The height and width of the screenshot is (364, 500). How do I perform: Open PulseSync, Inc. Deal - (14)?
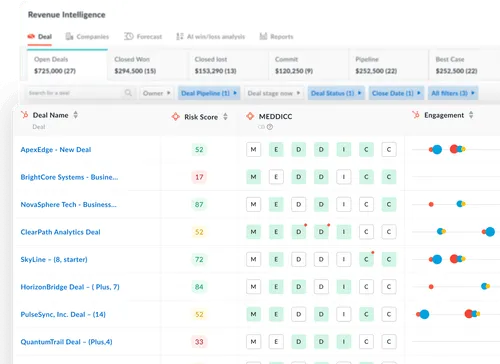pos(63,314)
